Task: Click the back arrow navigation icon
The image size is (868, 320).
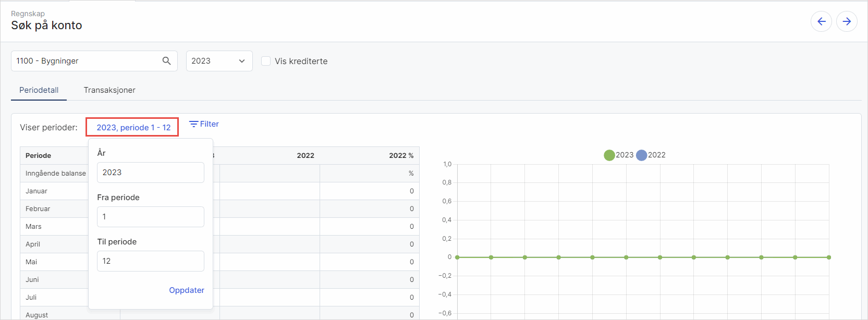Action: (821, 21)
